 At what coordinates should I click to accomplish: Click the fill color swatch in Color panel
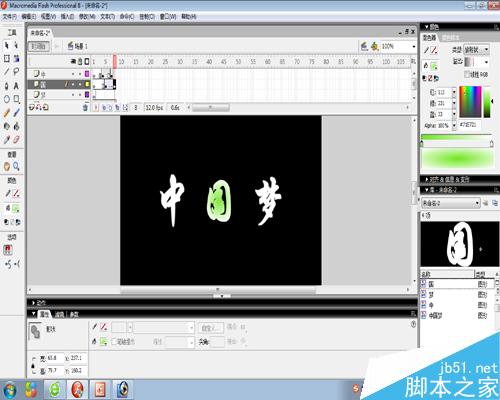(434, 65)
